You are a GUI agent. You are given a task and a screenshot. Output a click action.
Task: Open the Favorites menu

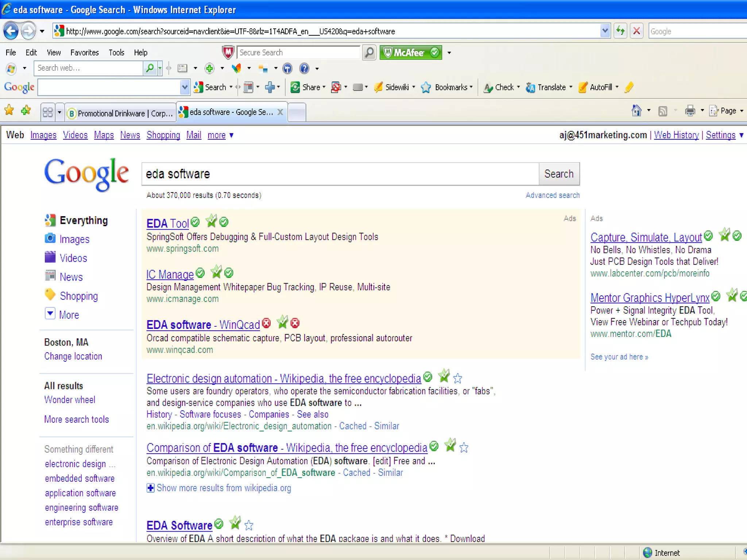84,52
